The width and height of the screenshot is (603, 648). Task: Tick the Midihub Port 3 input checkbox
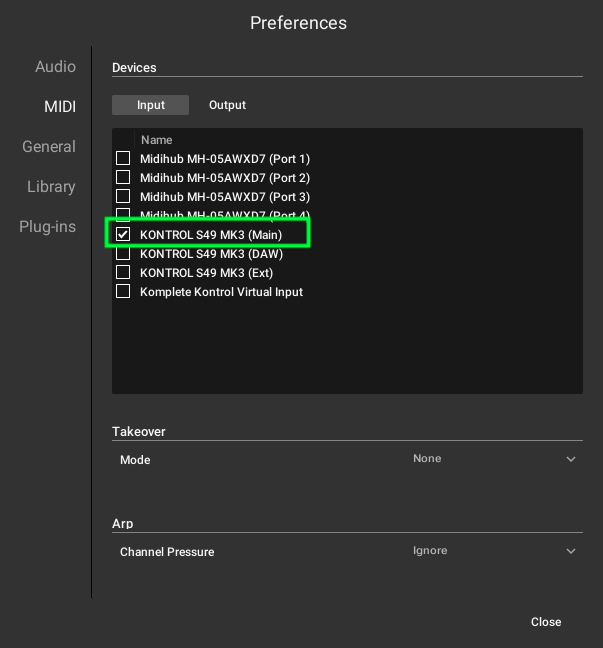[x=123, y=196]
